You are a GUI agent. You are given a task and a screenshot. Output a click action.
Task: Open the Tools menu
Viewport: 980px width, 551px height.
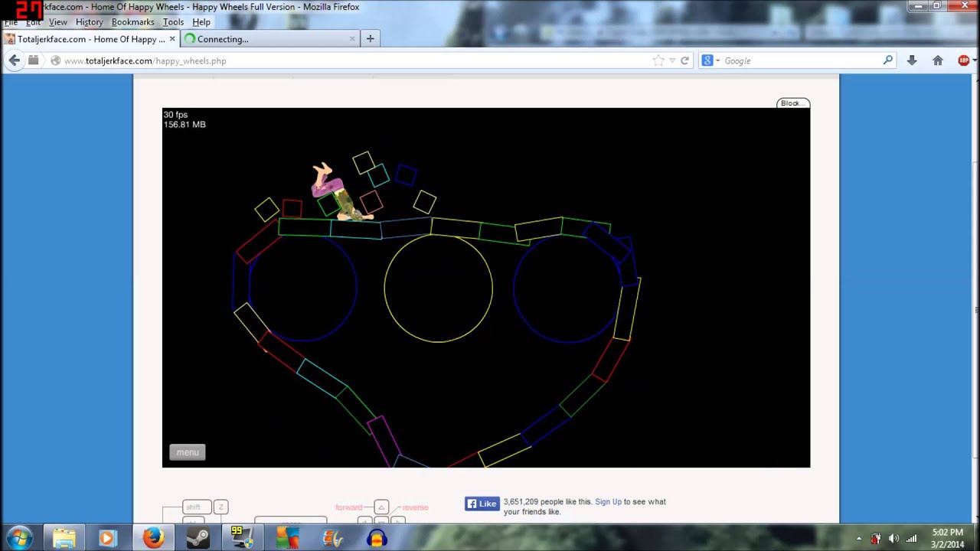[x=173, y=22]
